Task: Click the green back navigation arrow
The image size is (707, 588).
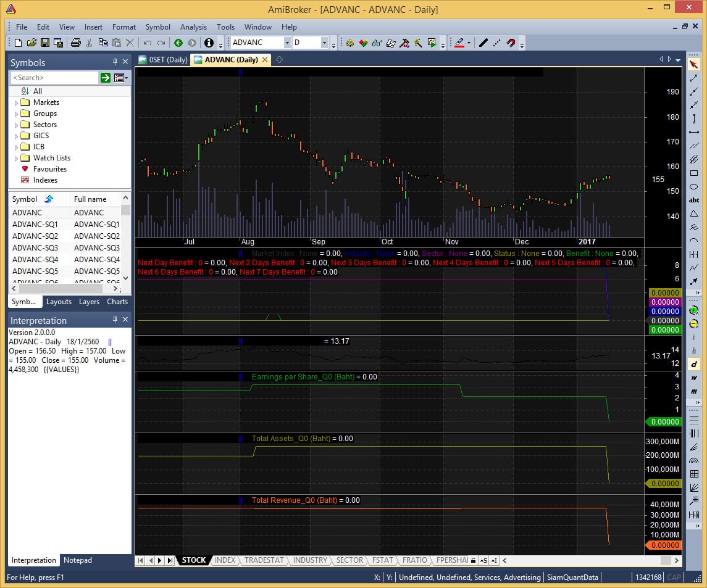Action: [x=178, y=43]
